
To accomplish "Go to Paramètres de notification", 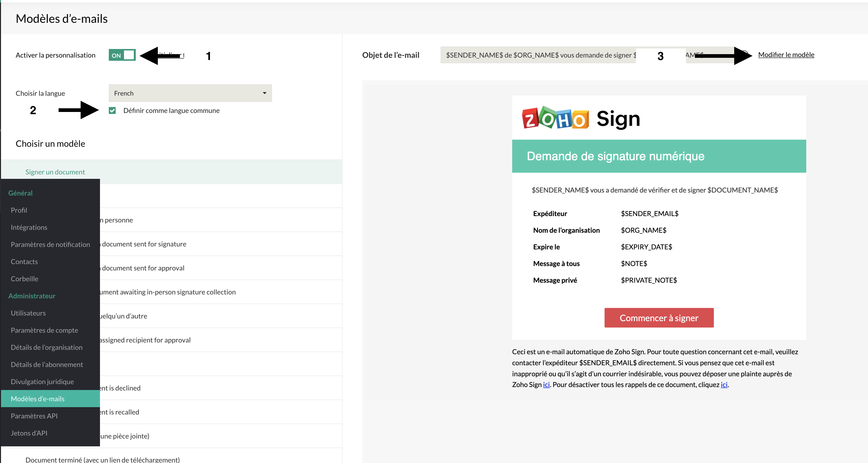I will point(50,244).
